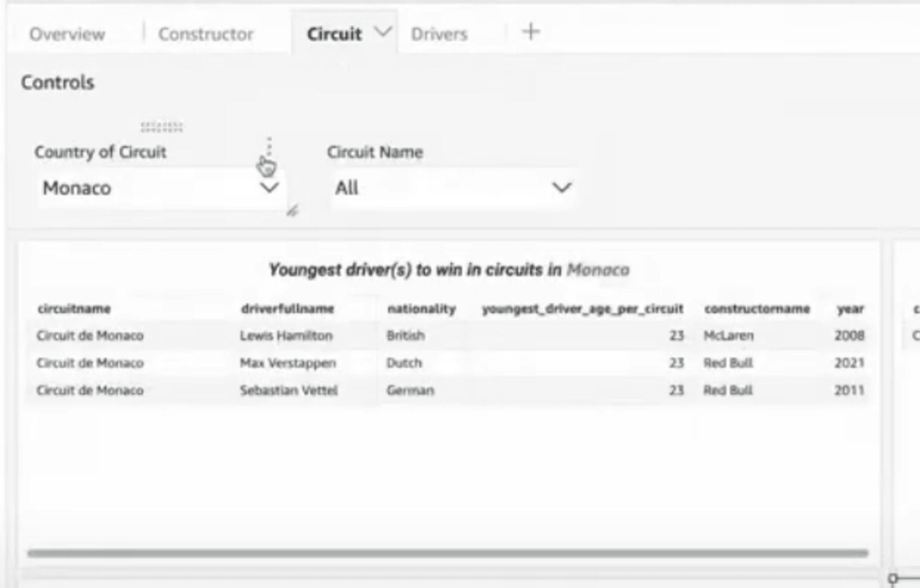Click the year 2008 cell
920x588 pixels.
tap(850, 336)
